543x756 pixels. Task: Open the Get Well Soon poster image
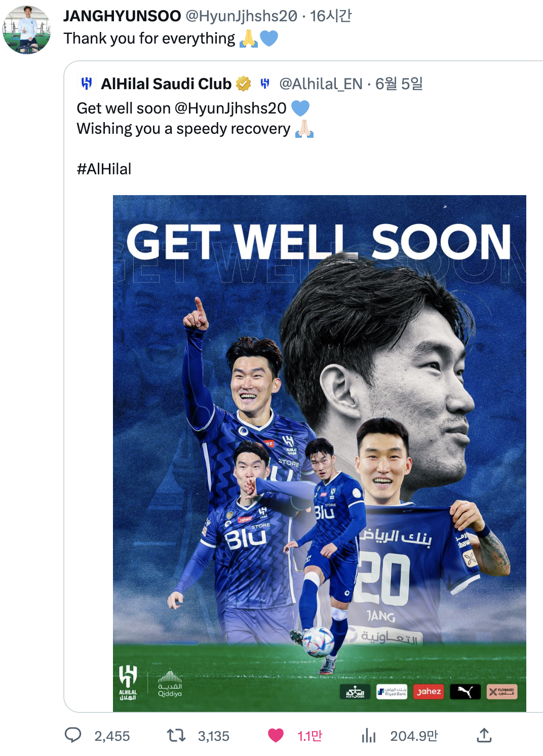[x=319, y=453]
